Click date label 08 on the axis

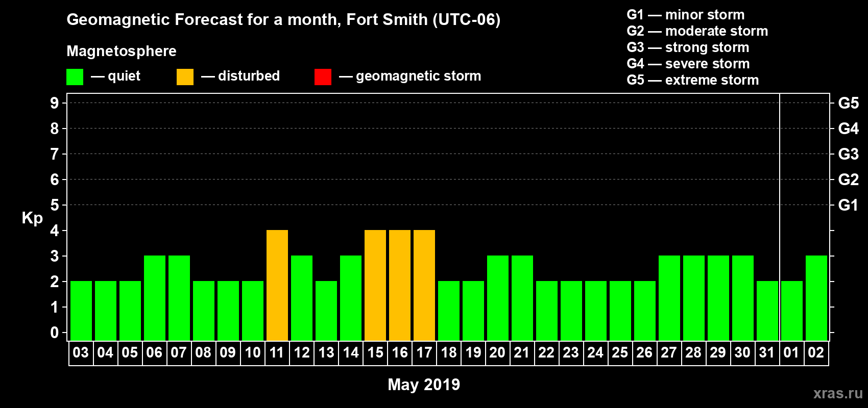[203, 352]
